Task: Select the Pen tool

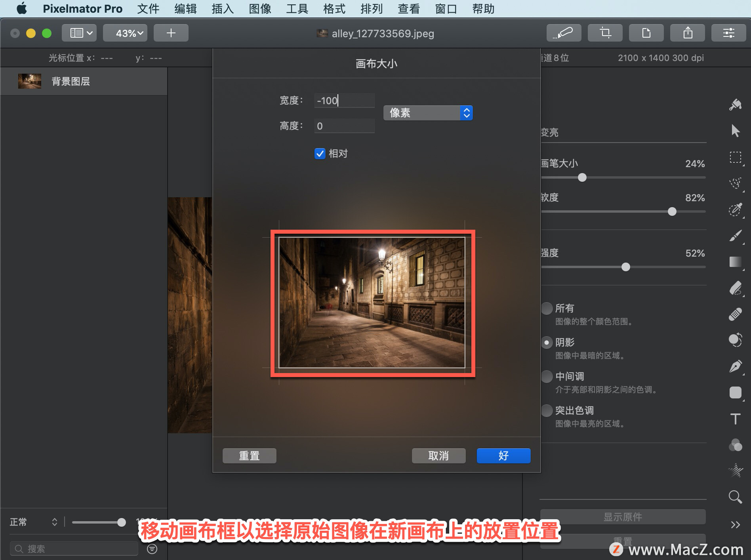Action: 736,366
